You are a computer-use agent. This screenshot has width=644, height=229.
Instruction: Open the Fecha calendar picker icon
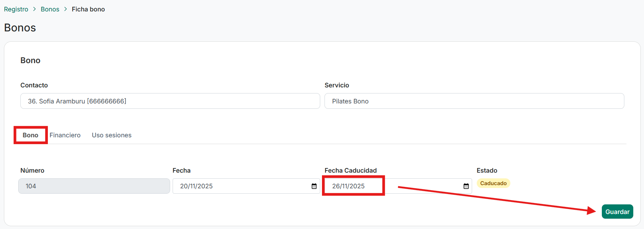click(x=314, y=186)
